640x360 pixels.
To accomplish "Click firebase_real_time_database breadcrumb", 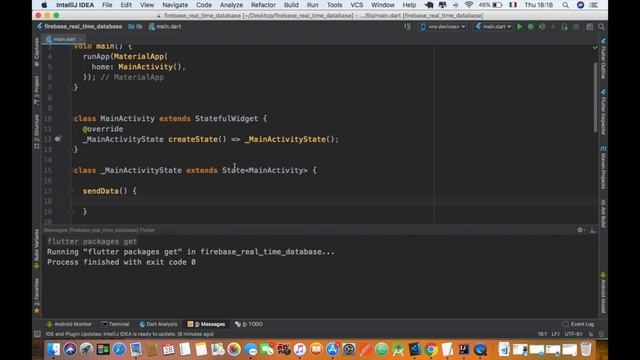I will 79,27.
